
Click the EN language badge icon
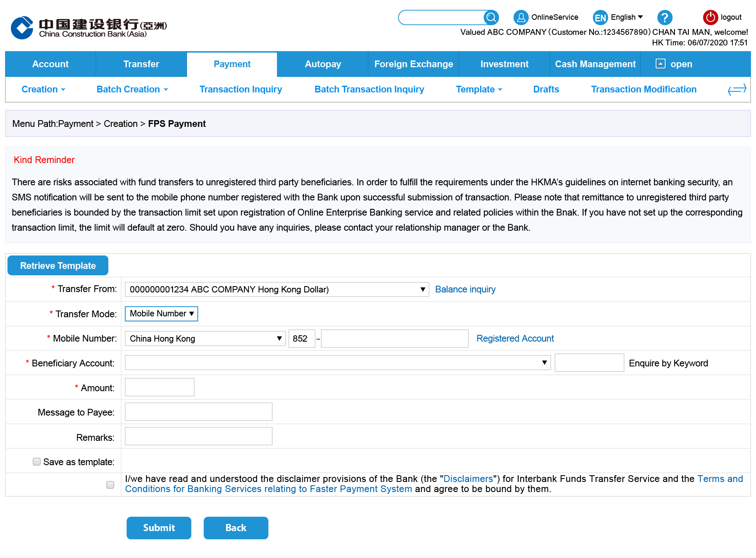pos(600,18)
